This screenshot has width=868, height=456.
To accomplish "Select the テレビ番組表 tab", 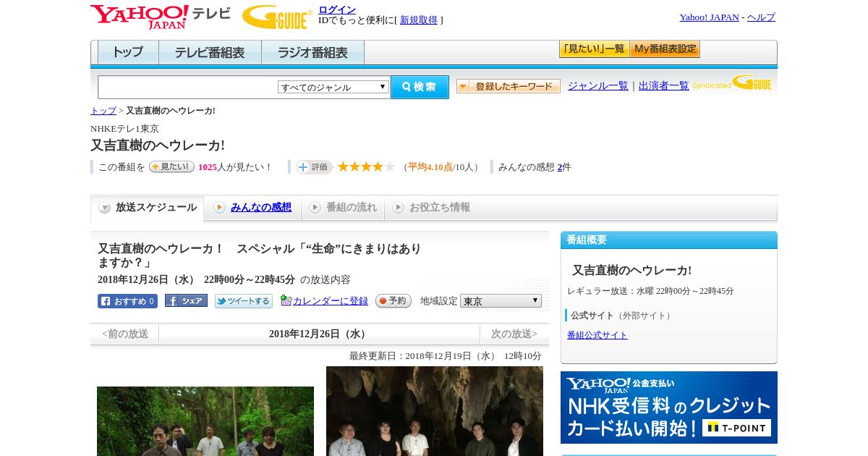I will point(210,53).
